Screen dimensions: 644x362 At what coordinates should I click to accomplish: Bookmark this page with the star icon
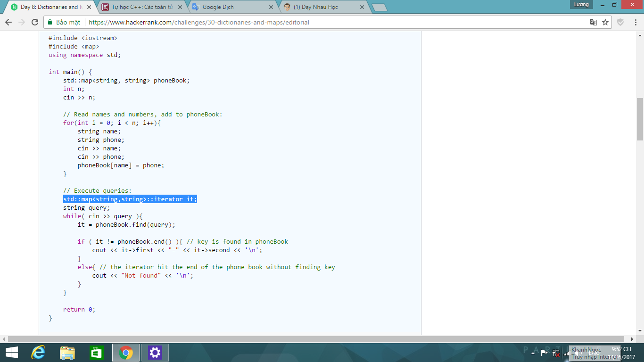(605, 22)
